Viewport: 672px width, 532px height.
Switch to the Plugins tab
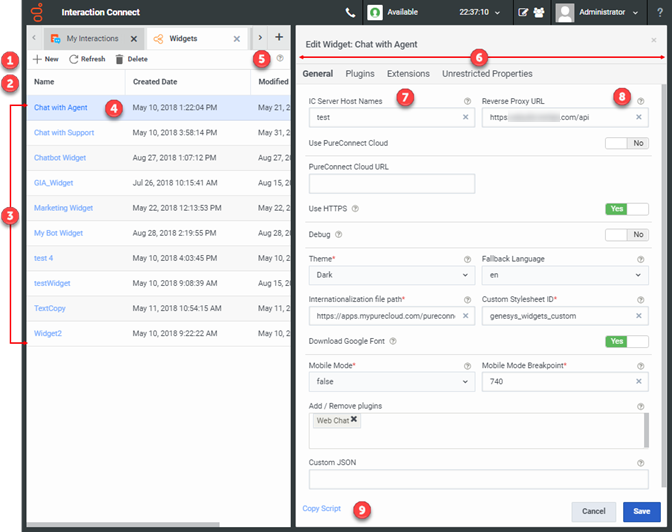click(360, 74)
